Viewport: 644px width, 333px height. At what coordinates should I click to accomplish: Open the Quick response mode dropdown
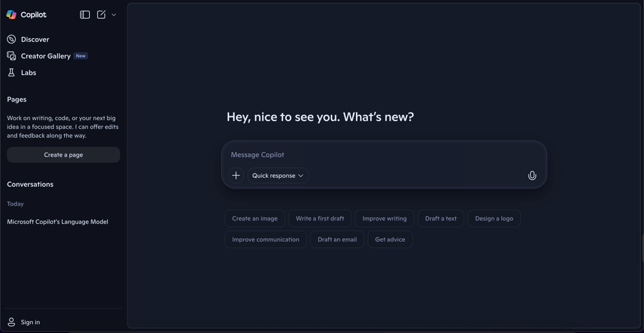(x=278, y=175)
